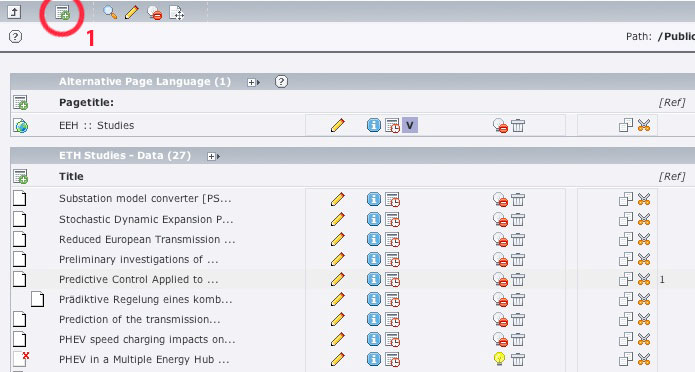
Task: Show info for PHEV speed charging record
Action: point(374,339)
